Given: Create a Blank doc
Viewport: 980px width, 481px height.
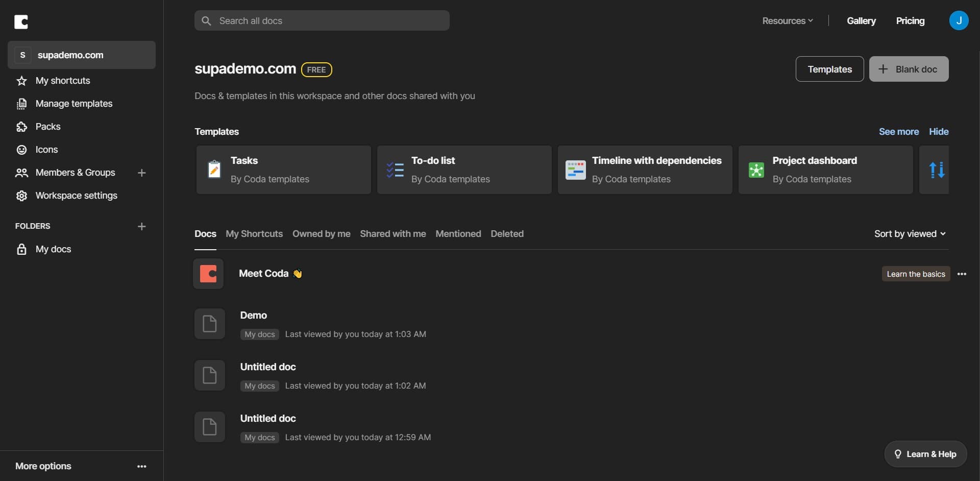Looking at the screenshot, I should [909, 68].
